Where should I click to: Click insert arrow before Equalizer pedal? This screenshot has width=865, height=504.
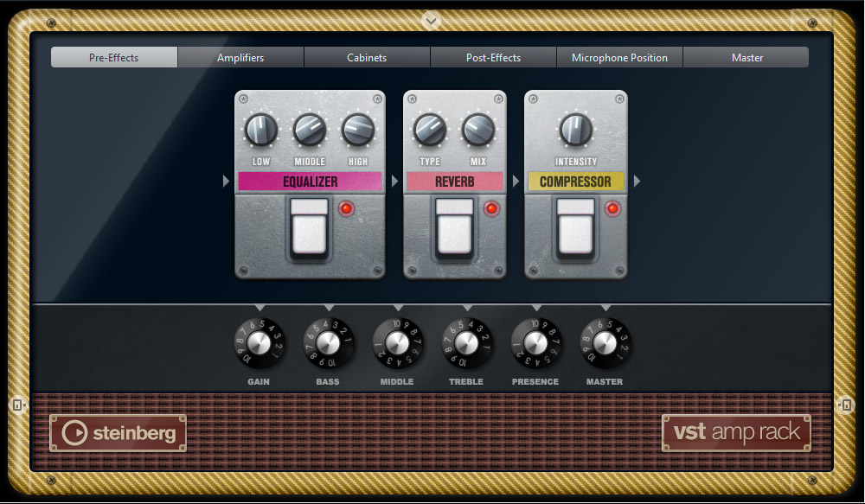(226, 181)
